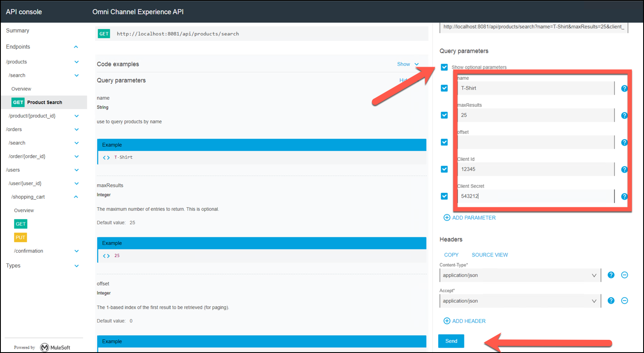644x353 pixels.
Task: Click the Client Id input field
Action: coord(536,169)
